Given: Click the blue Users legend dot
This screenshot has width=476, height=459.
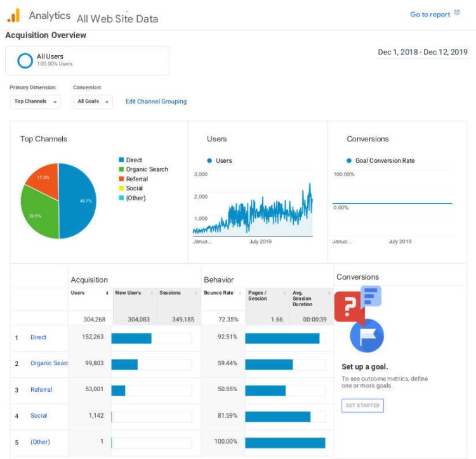Looking at the screenshot, I should 210,161.
